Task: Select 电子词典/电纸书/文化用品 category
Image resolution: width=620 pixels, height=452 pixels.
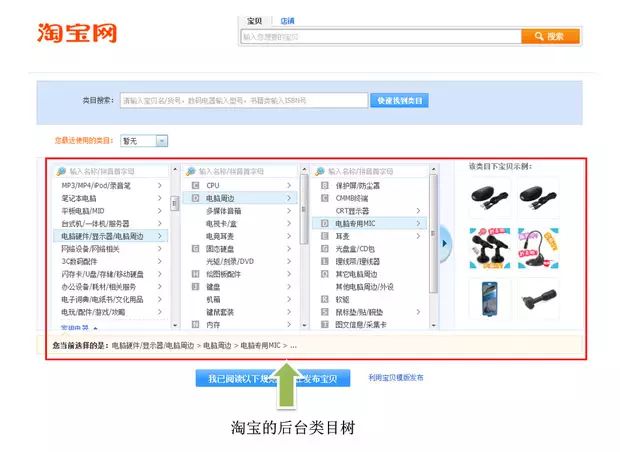Action: [111, 299]
